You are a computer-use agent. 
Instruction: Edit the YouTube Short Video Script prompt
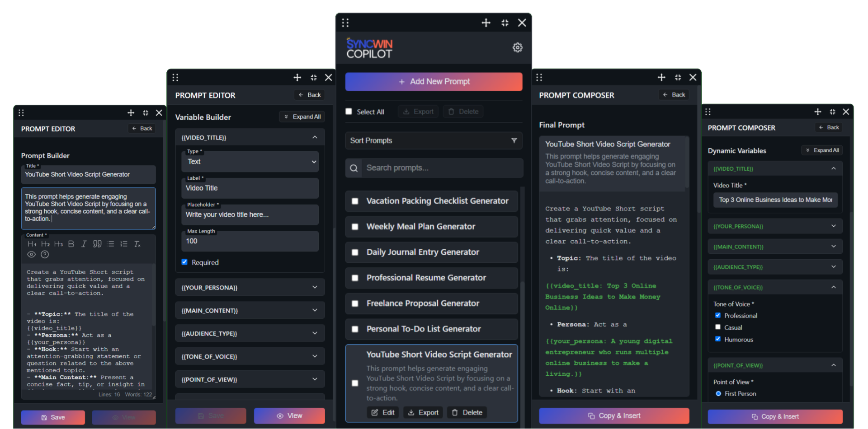tap(383, 412)
